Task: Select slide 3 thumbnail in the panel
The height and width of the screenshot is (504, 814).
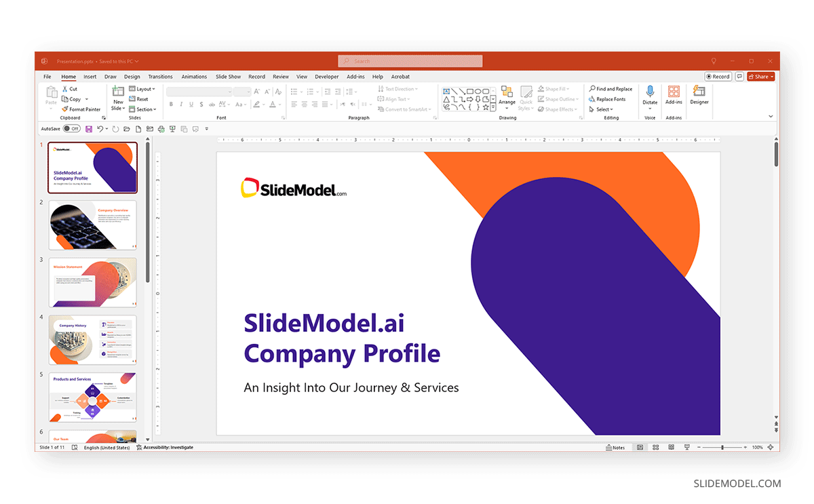Action: 92,282
